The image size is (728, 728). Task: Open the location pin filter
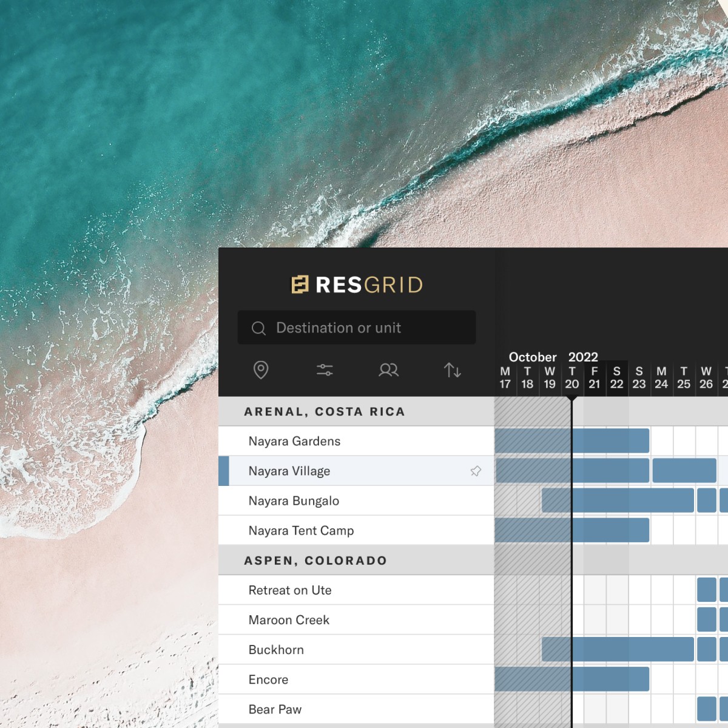pos(261,369)
